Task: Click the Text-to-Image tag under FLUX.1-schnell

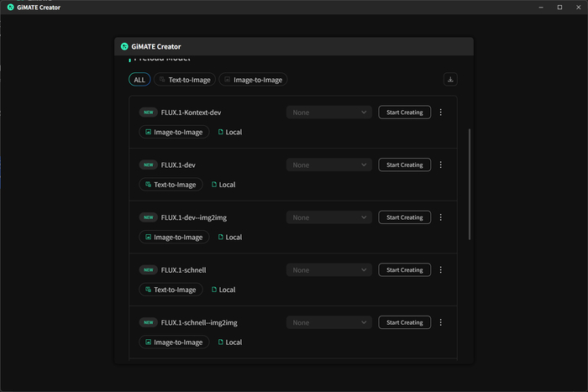Action: point(171,290)
